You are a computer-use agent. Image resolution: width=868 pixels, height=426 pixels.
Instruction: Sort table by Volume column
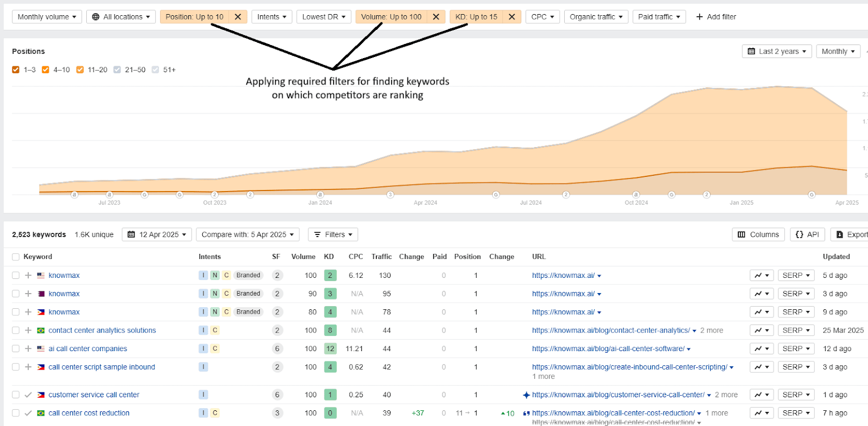tap(303, 257)
